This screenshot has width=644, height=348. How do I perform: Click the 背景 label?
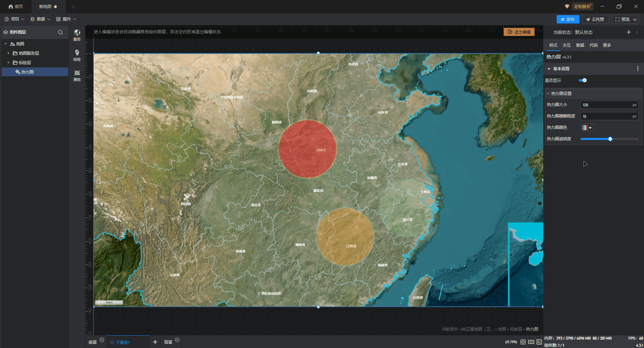[168, 342]
